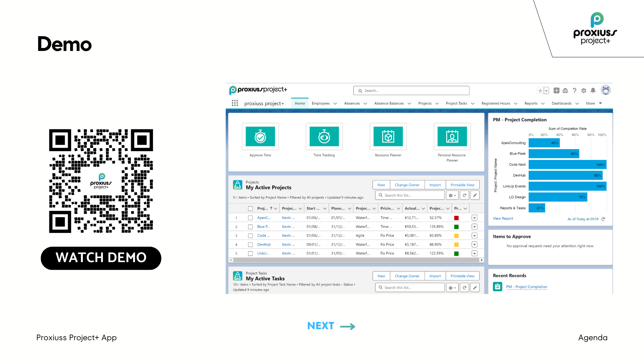Viewport: 644px width, 362px height.
Task: Expand the Employees nav dropdown chevron
Action: (335, 104)
